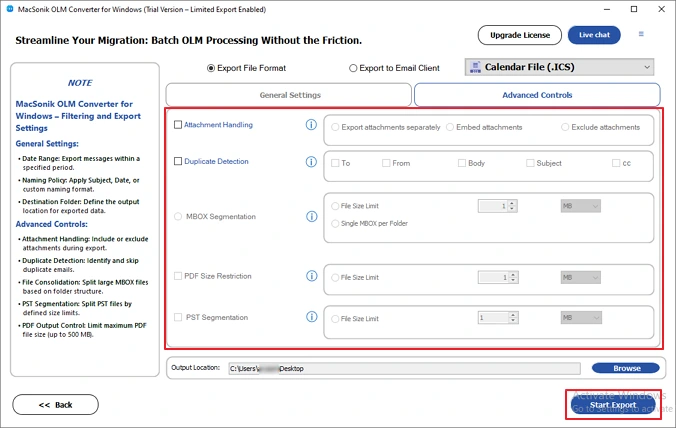This screenshot has width=676, height=428.
Task: Choose Exclude attachments option
Action: 565,127
